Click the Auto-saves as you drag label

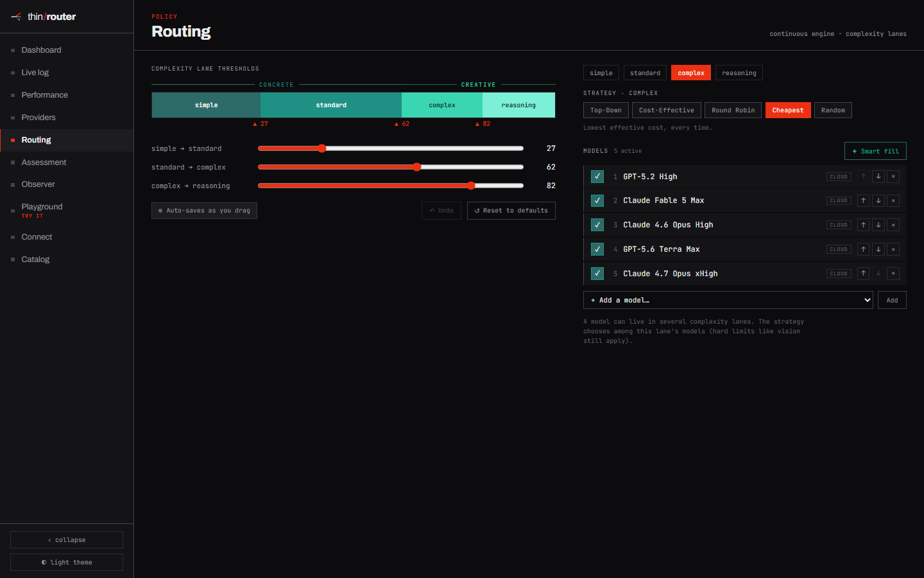pos(204,211)
